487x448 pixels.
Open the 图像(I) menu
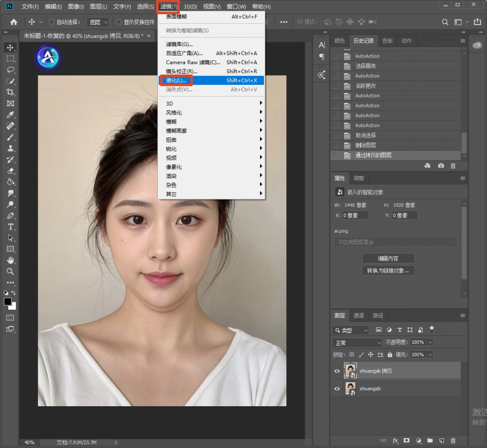(76, 7)
